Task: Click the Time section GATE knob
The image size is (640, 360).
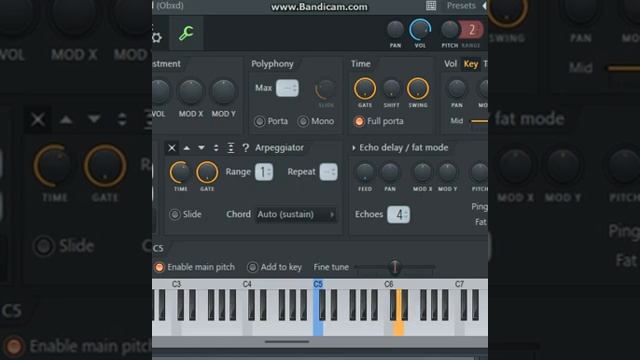Action: point(365,89)
